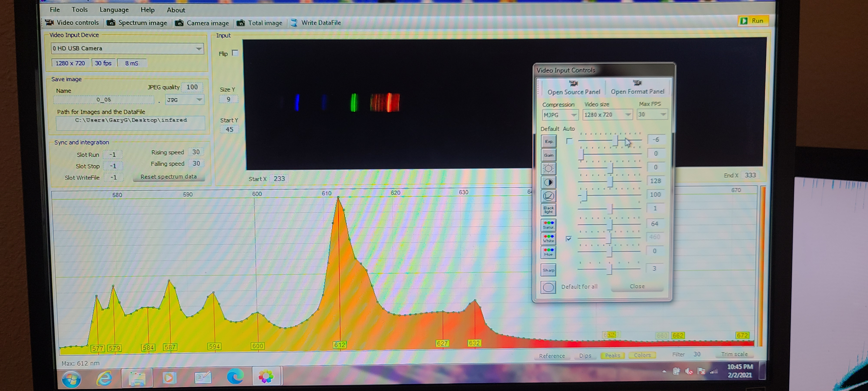Click the Gain default button icon
The image size is (868, 391).
tap(548, 155)
